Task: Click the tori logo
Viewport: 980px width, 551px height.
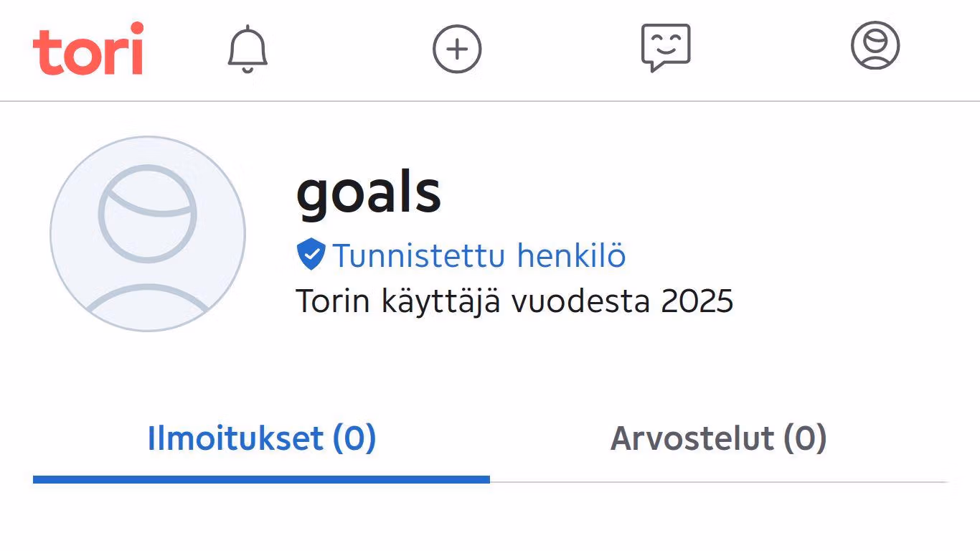Action: point(88,49)
